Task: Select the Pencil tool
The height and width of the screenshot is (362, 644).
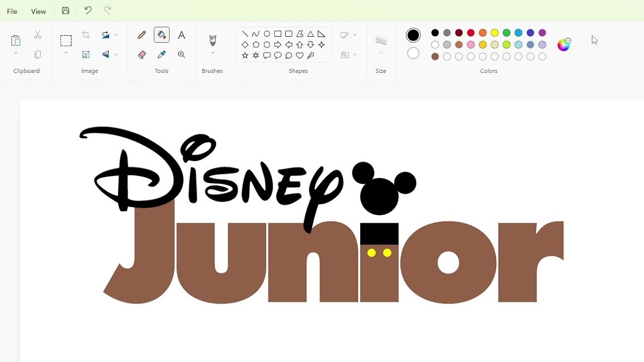Action: tap(142, 35)
